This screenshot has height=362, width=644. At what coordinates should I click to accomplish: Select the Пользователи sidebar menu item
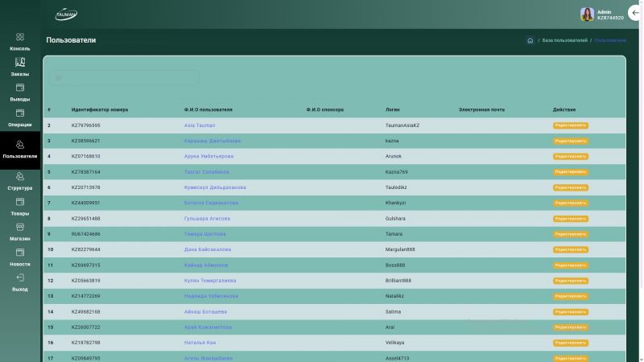(x=20, y=149)
